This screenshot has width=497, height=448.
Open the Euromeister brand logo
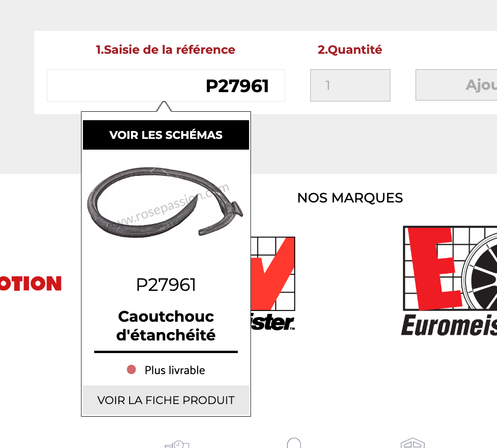point(449,281)
